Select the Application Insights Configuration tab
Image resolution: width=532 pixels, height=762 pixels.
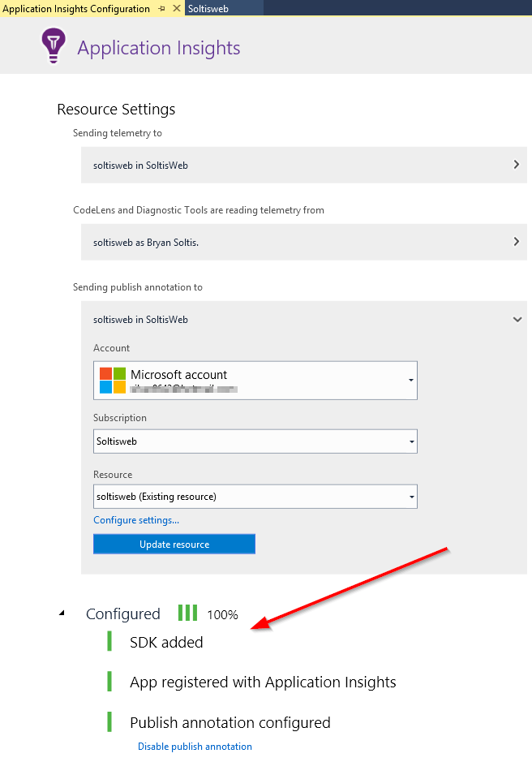click(x=77, y=8)
